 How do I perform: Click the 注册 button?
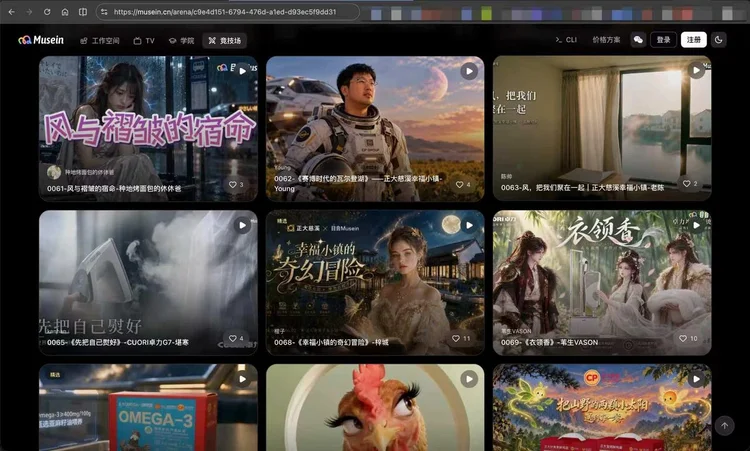pos(694,40)
